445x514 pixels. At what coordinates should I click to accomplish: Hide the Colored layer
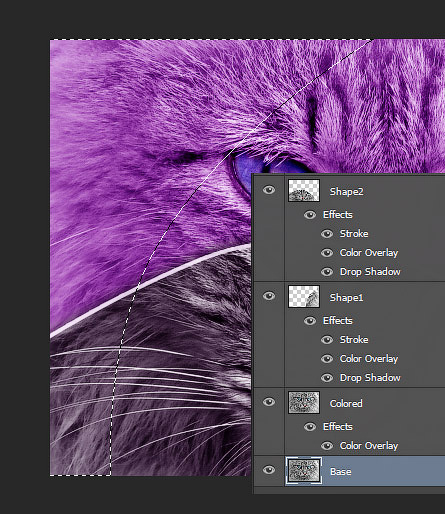pyautogui.click(x=269, y=402)
